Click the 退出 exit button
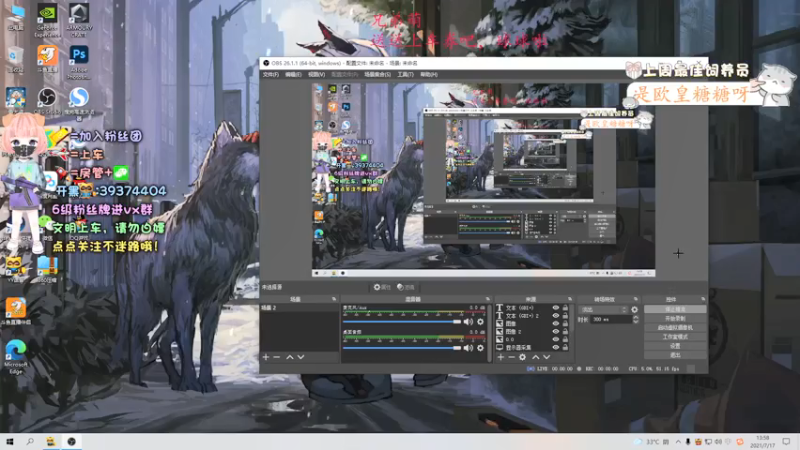 pos(675,355)
